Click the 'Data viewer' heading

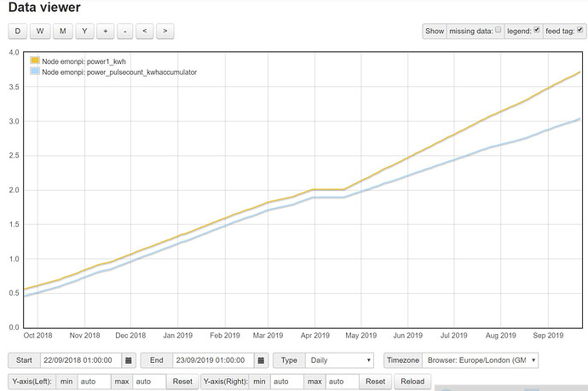click(x=44, y=7)
